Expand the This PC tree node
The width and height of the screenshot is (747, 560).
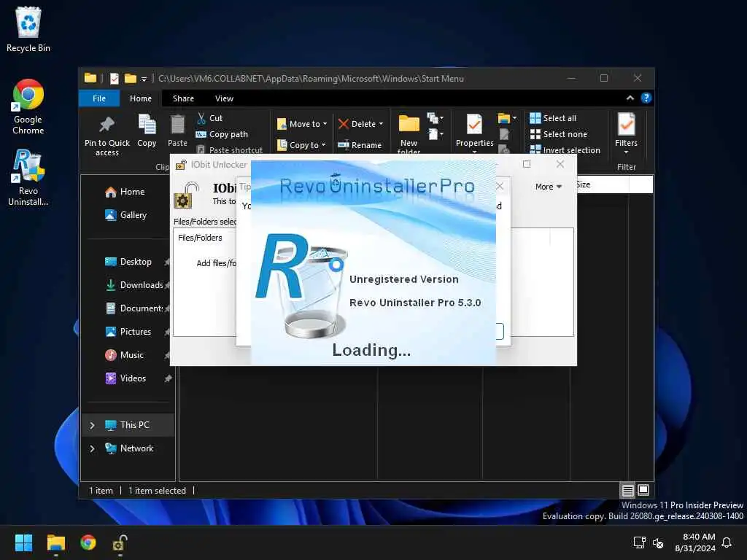92,425
